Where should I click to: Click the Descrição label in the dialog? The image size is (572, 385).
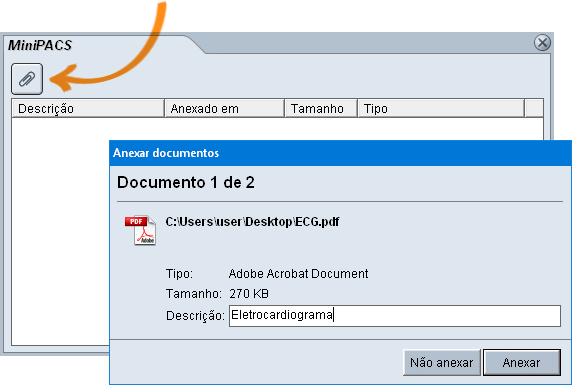[195, 316]
